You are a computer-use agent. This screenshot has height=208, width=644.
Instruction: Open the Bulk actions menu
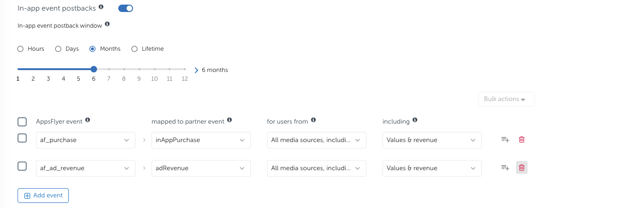pyautogui.click(x=506, y=99)
